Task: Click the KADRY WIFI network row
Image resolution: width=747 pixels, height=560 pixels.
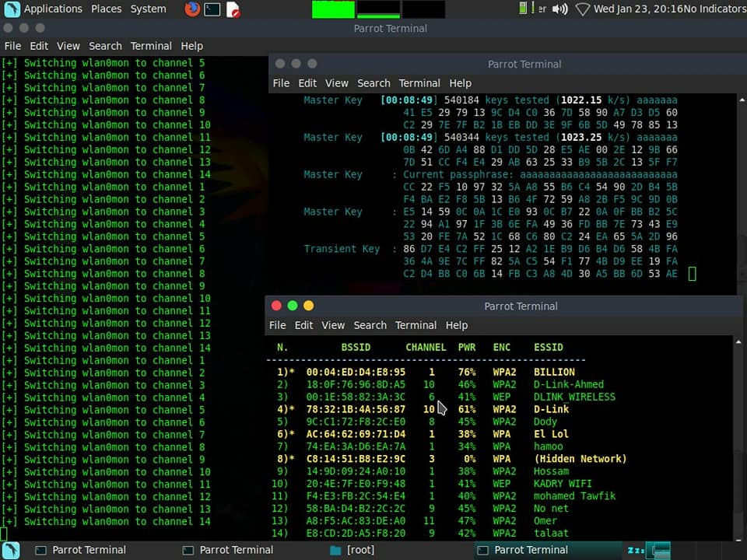Action: [x=432, y=483]
